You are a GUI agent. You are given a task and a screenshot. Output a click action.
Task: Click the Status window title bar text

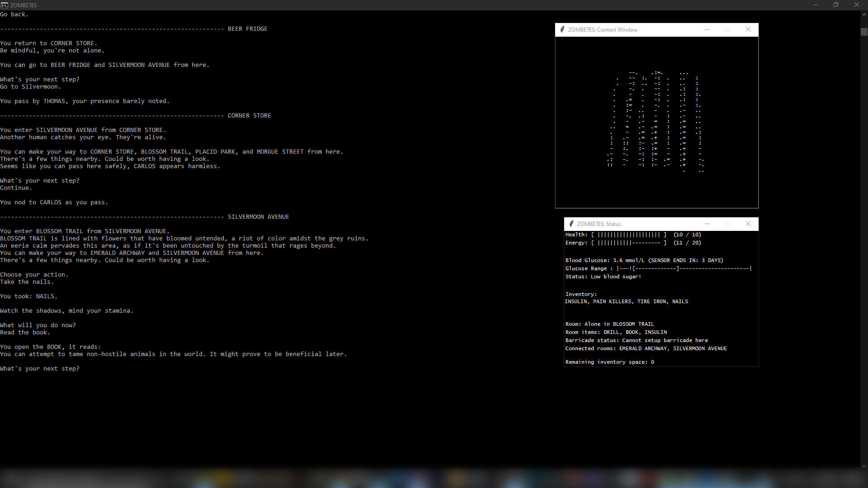[x=599, y=224]
